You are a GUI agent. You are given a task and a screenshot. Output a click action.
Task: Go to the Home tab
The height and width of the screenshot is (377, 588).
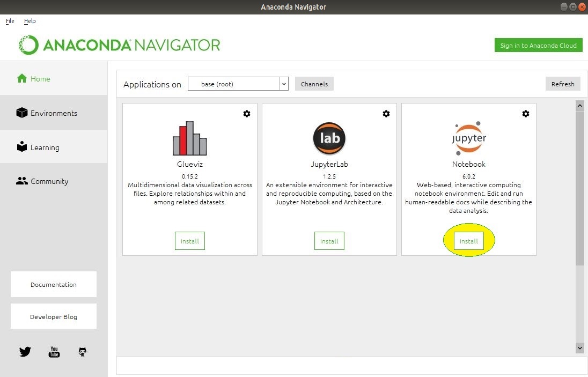(54, 78)
